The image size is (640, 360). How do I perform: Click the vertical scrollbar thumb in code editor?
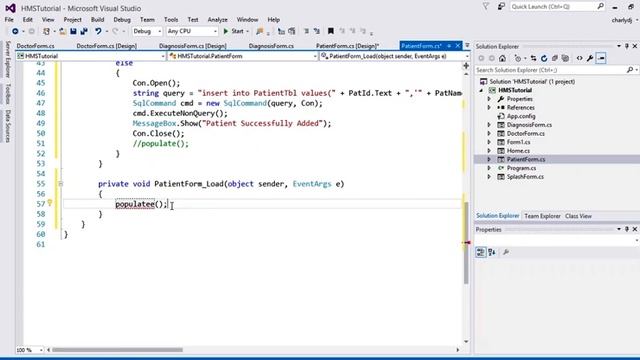coord(466,243)
